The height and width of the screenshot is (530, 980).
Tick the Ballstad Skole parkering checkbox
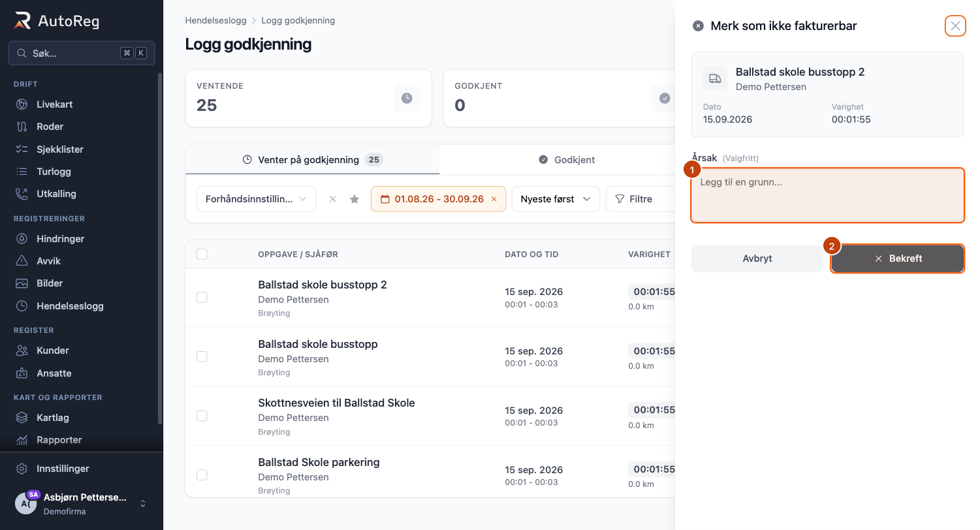pyautogui.click(x=202, y=475)
